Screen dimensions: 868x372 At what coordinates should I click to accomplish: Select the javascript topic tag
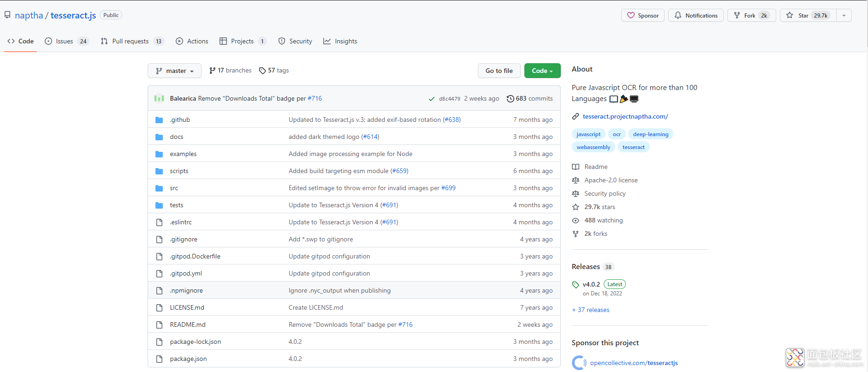[x=589, y=134]
